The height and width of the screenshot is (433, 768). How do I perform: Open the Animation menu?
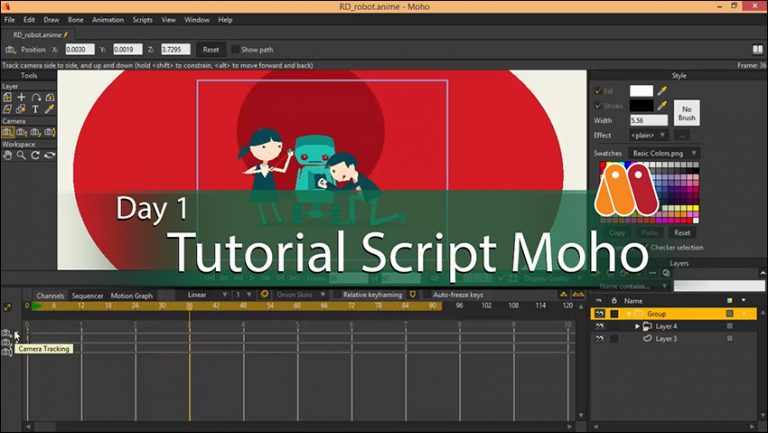(x=108, y=20)
